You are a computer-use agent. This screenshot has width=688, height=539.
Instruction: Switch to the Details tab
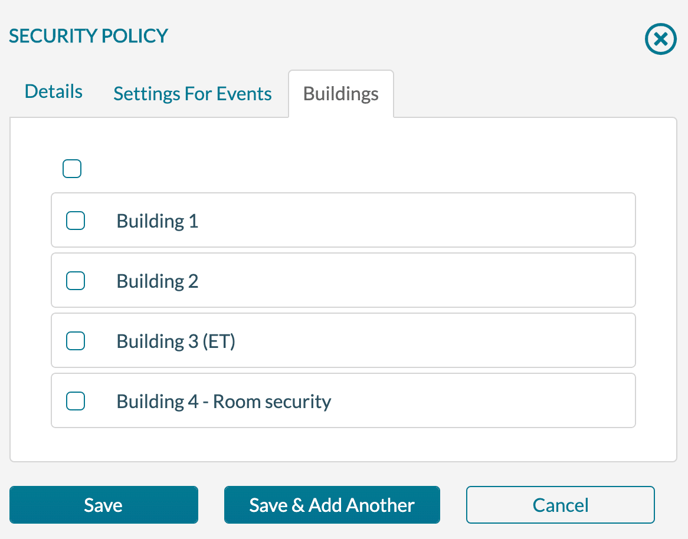tap(54, 92)
